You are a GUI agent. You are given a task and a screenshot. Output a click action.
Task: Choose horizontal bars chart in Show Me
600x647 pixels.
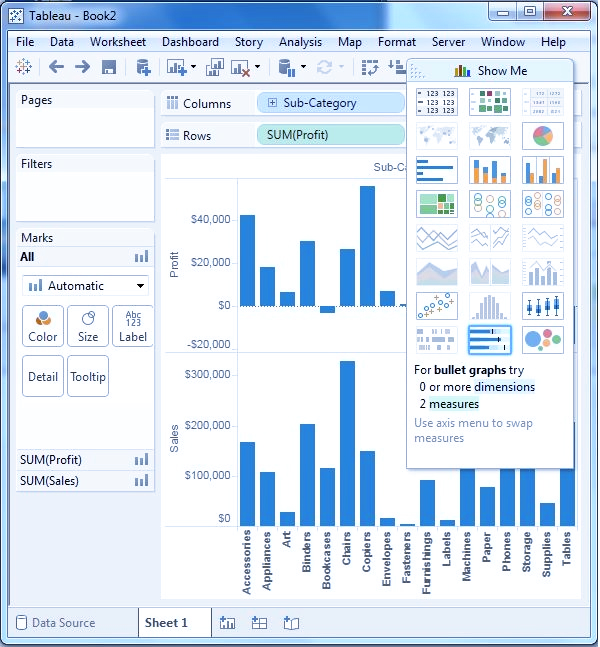pyautogui.click(x=437, y=170)
